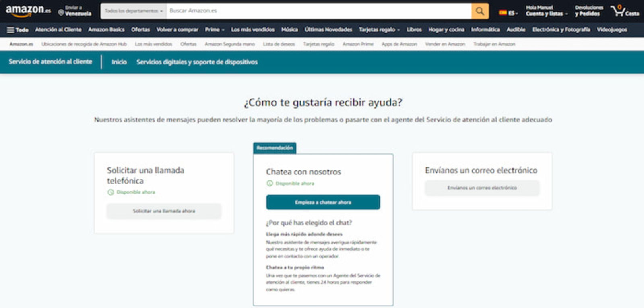Go to Inicio tab in teal bar
The width and height of the screenshot is (644, 308).
point(119,62)
